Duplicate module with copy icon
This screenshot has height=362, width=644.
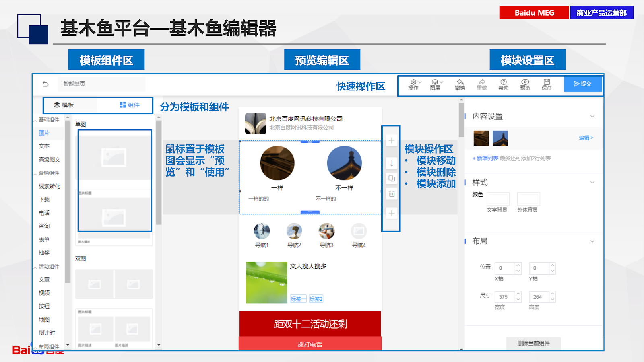pos(392,179)
